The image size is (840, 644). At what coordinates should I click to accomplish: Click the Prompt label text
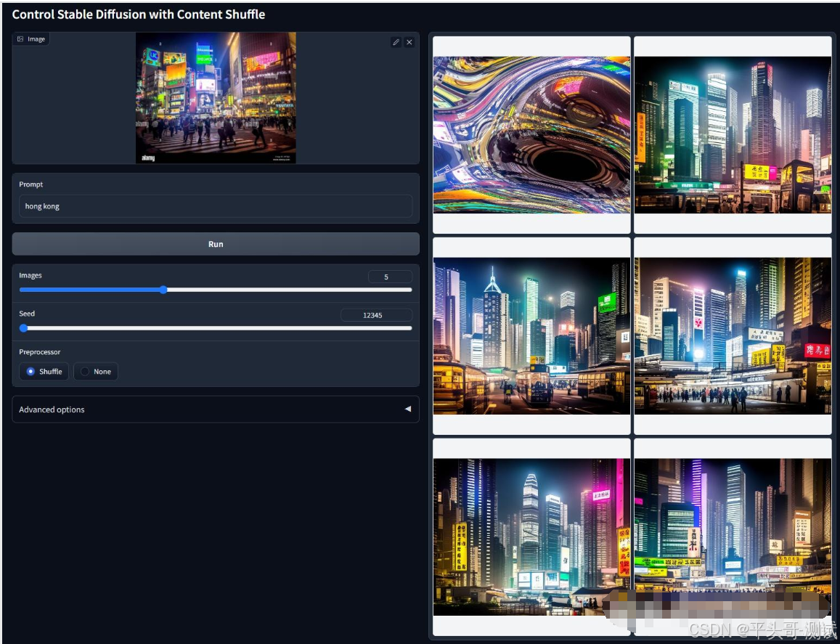(x=31, y=184)
